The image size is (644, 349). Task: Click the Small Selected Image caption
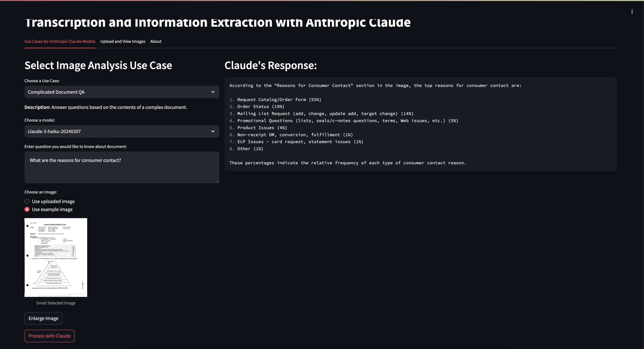pyautogui.click(x=56, y=303)
